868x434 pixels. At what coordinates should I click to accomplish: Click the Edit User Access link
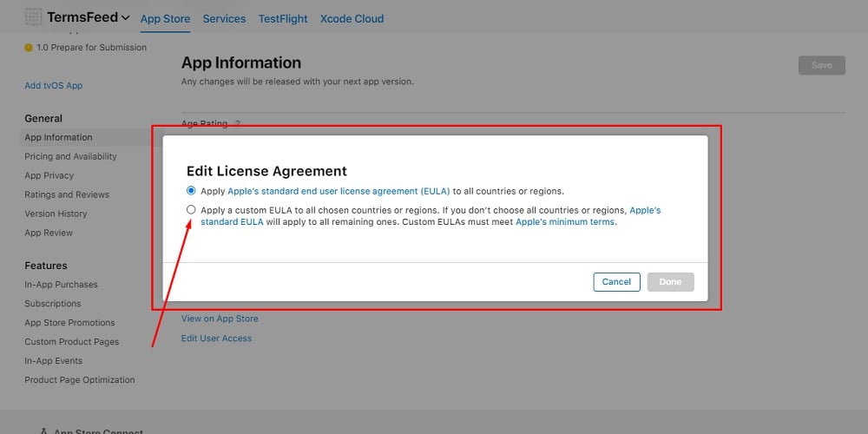click(x=216, y=339)
